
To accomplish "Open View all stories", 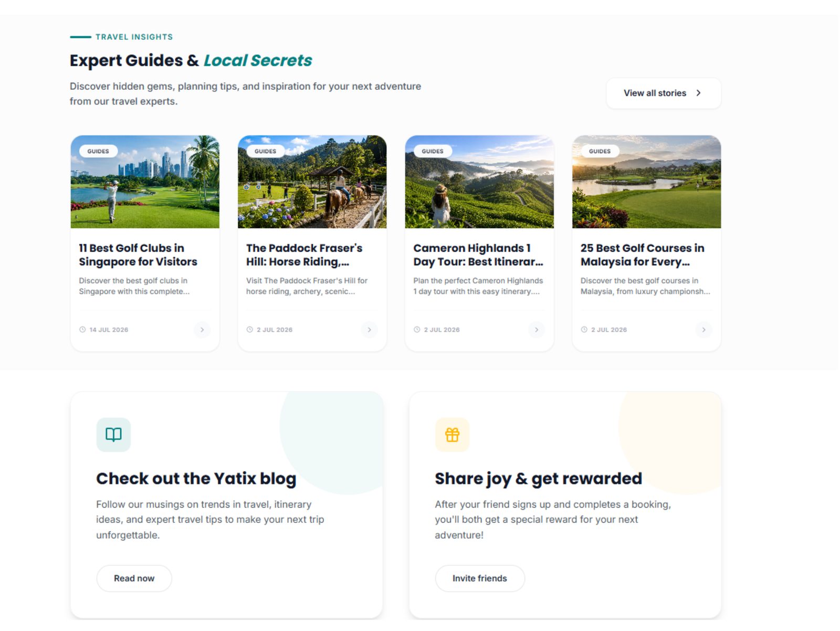I will tap(664, 93).
